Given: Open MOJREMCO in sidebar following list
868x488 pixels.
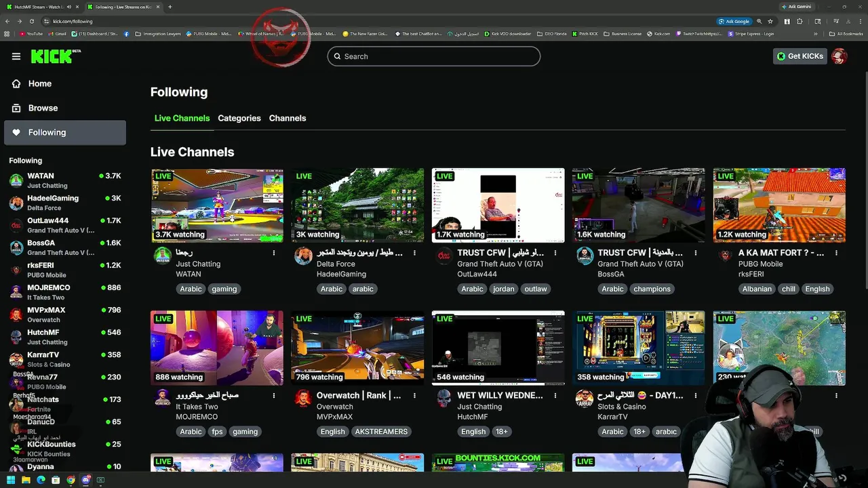Looking at the screenshot, I should pyautogui.click(x=65, y=292).
